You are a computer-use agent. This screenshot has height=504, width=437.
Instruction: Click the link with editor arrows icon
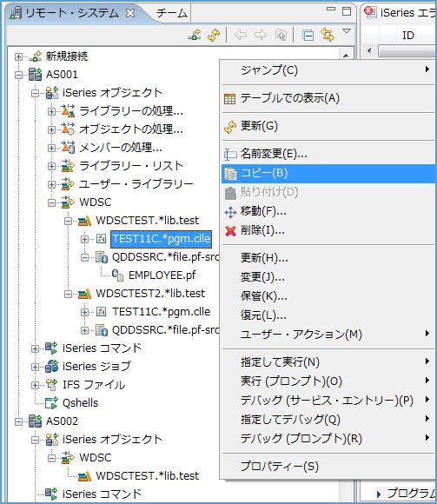click(x=328, y=35)
